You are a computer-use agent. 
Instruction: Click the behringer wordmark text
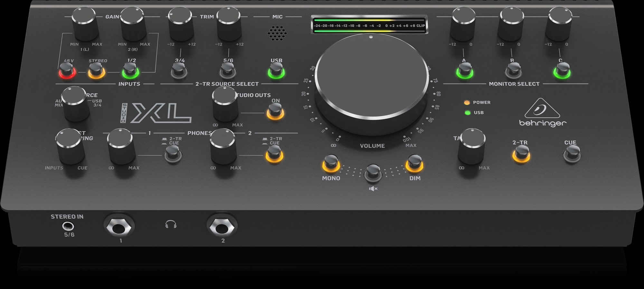[x=543, y=123]
